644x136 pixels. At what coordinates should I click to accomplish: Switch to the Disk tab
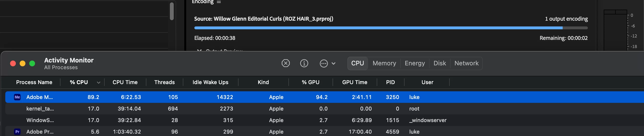440,63
